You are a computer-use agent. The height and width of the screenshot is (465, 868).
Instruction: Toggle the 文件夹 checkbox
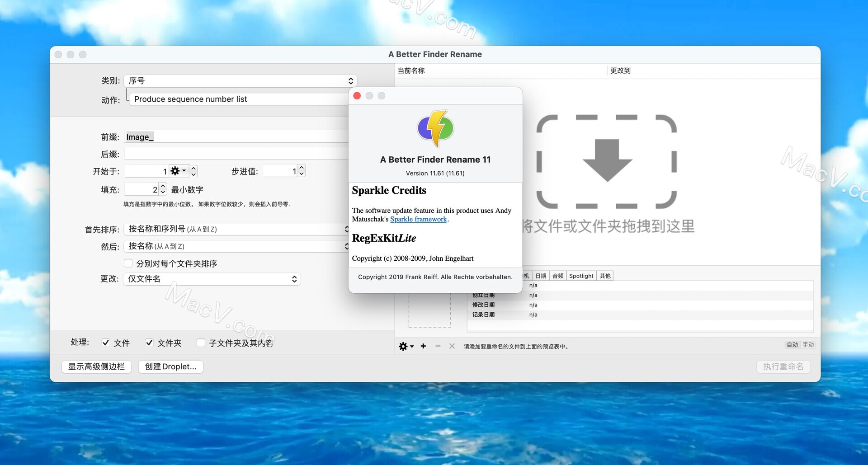coord(149,343)
